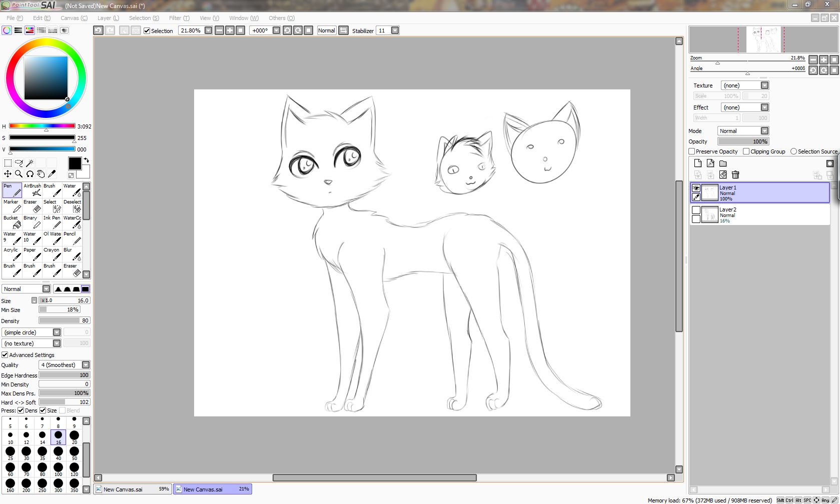840x504 pixels.
Task: Open the Layer menu
Action: point(108,18)
